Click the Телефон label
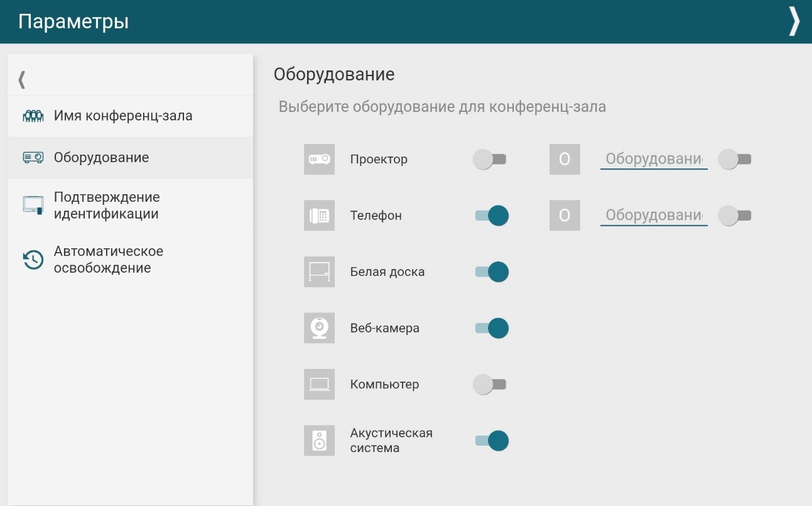The image size is (812, 506). (376, 216)
